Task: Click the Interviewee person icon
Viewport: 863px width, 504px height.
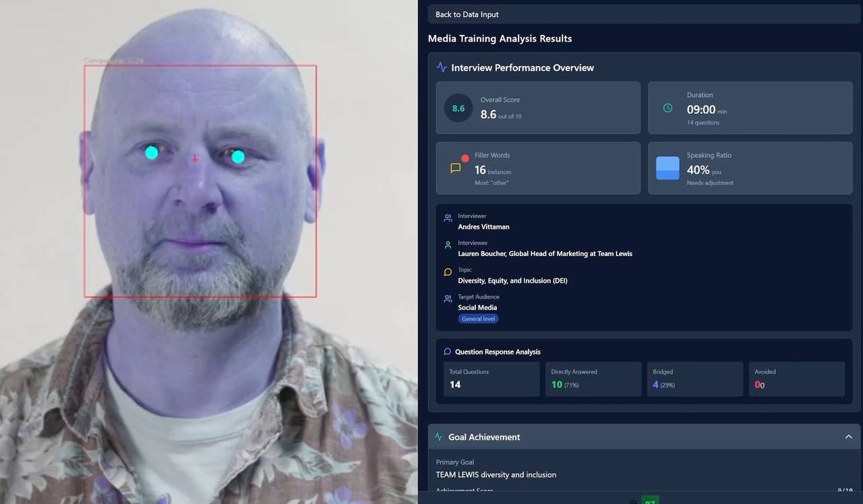Action: point(448,245)
